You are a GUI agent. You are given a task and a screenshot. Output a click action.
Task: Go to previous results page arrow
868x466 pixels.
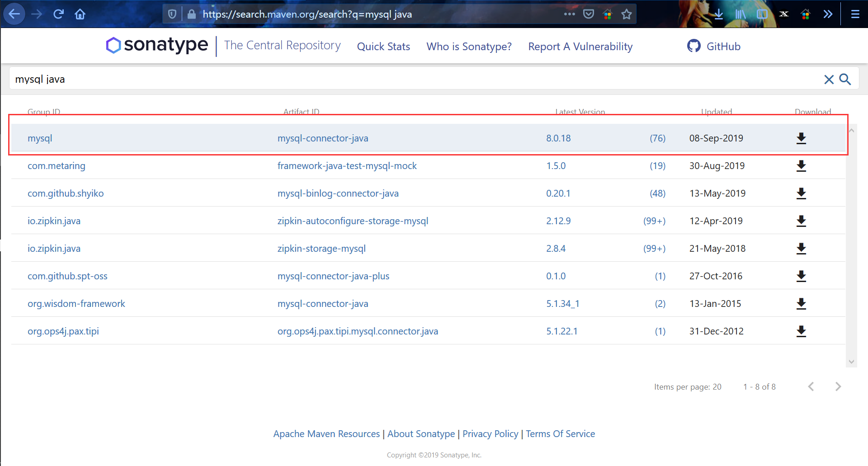pos(811,386)
